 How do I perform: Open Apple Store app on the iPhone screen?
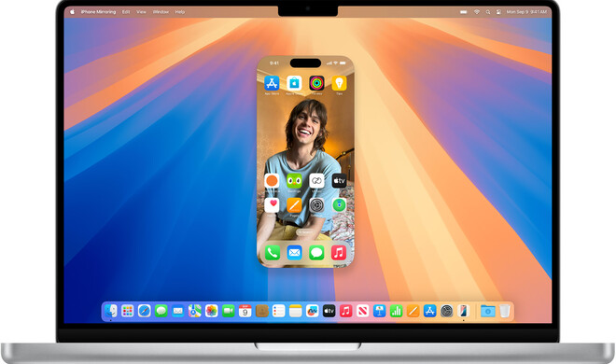(x=294, y=83)
